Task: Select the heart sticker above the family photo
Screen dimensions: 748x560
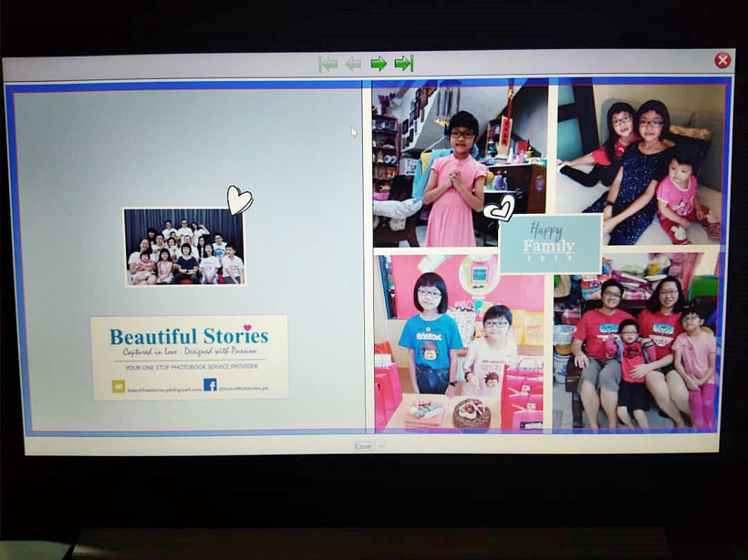Action: click(241, 199)
